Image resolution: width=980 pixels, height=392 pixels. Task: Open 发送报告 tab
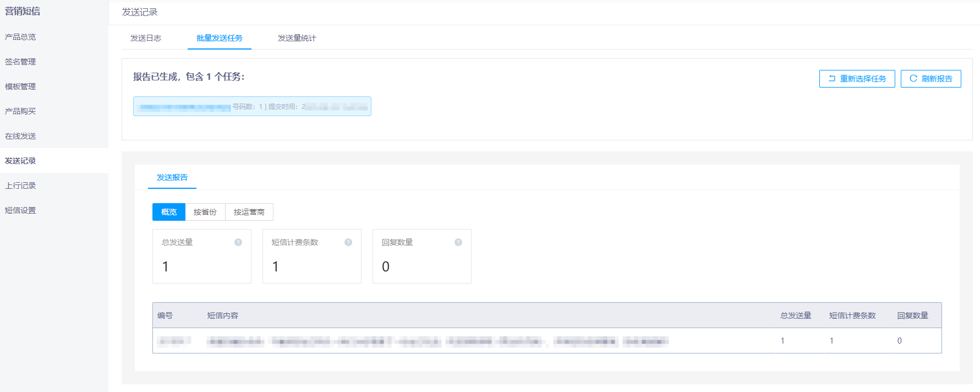coord(172,177)
